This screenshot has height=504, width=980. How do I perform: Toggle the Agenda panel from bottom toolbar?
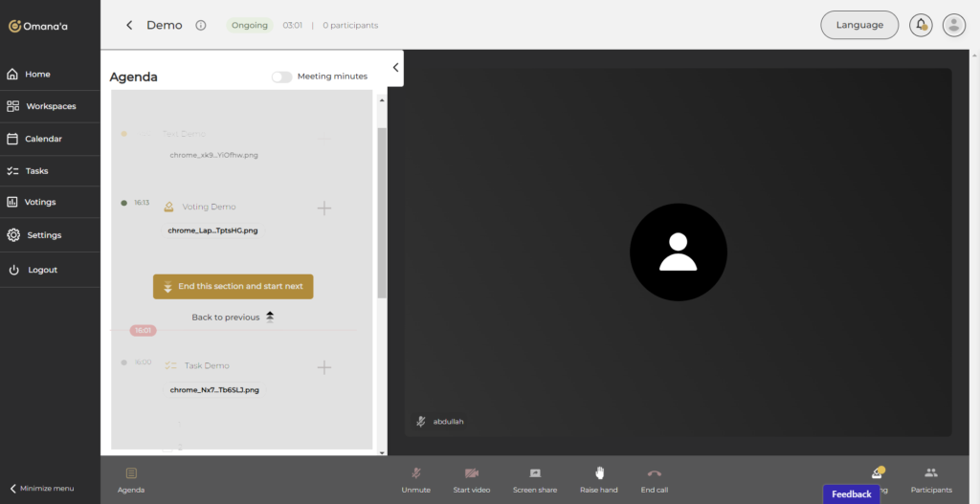131,479
